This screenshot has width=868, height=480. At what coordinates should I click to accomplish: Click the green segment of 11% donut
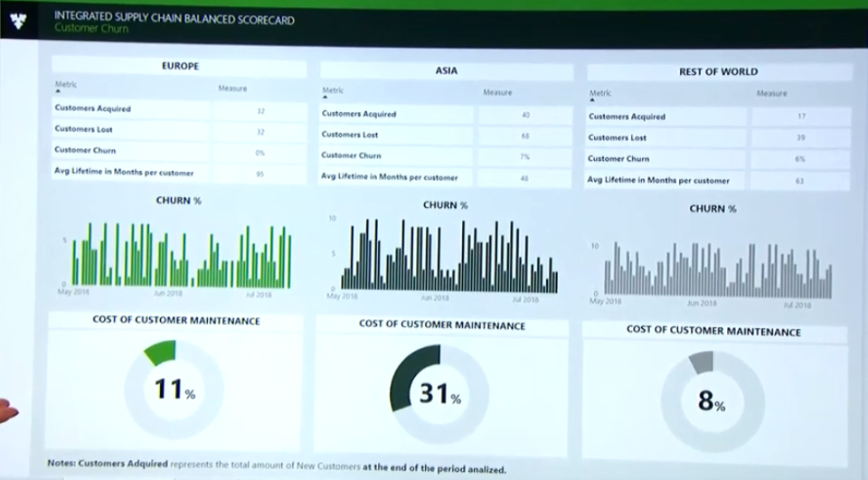161,352
